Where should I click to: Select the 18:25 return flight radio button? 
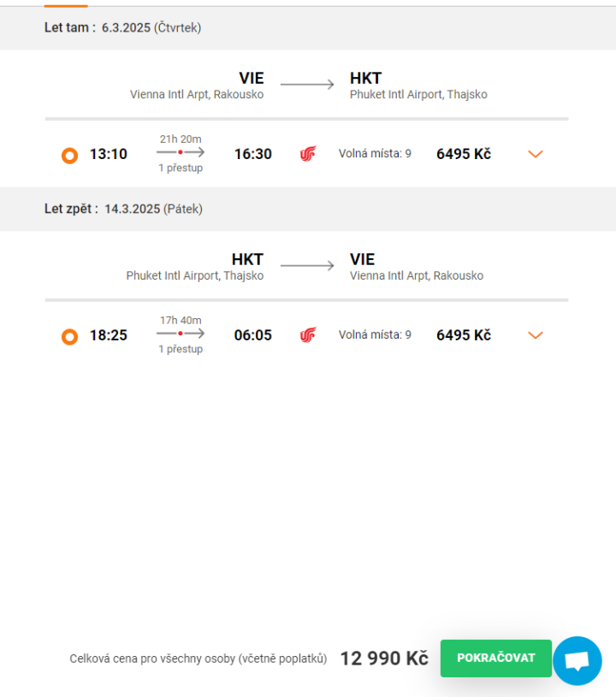coord(70,336)
